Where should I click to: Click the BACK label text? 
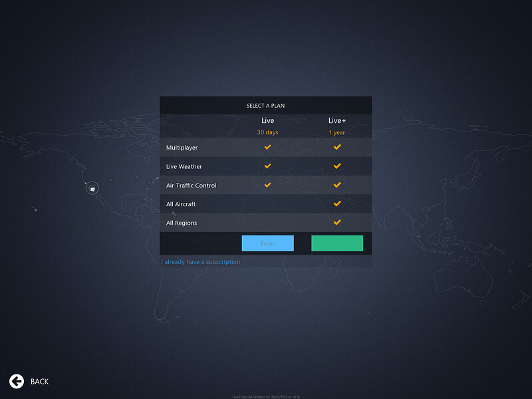point(40,382)
